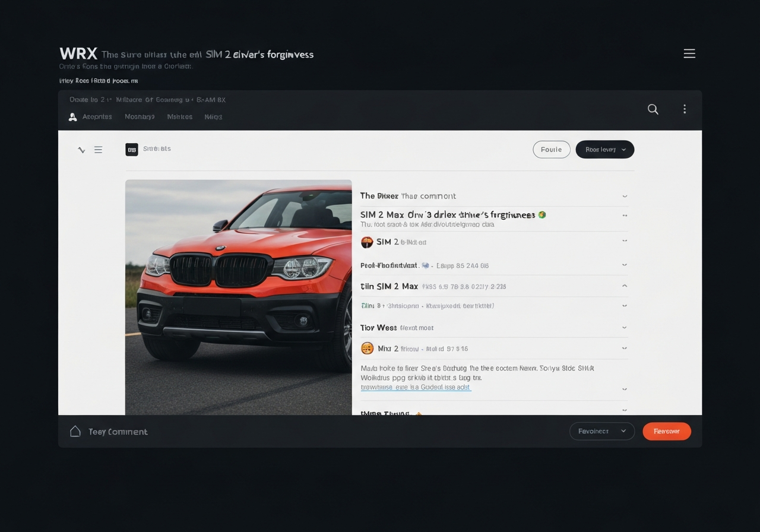Collapse the "Tiin SIM 2 Max" row
The height and width of the screenshot is (532, 760).
pos(625,286)
